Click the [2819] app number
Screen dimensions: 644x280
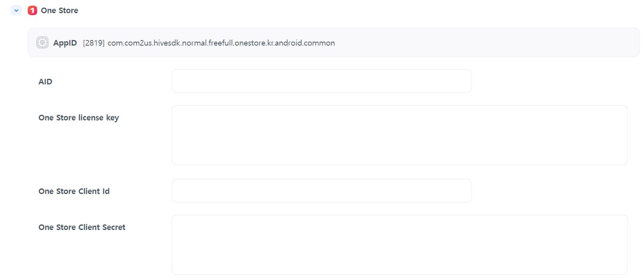(94, 43)
